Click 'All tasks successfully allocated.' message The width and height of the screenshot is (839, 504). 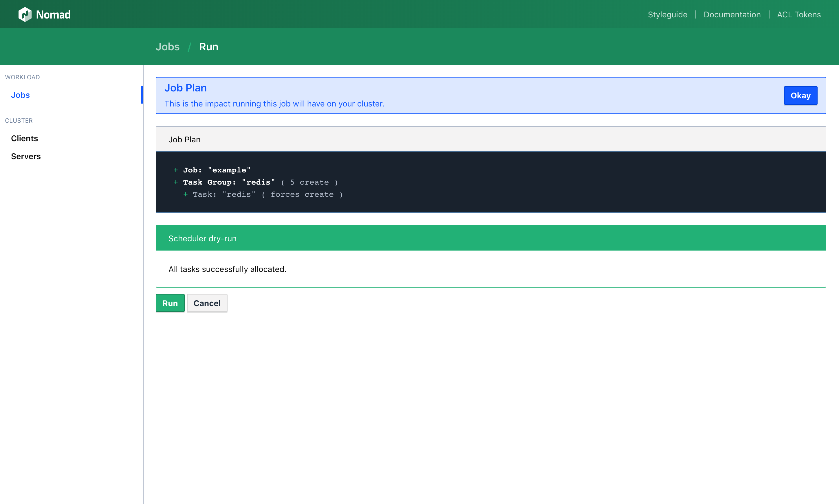(227, 269)
